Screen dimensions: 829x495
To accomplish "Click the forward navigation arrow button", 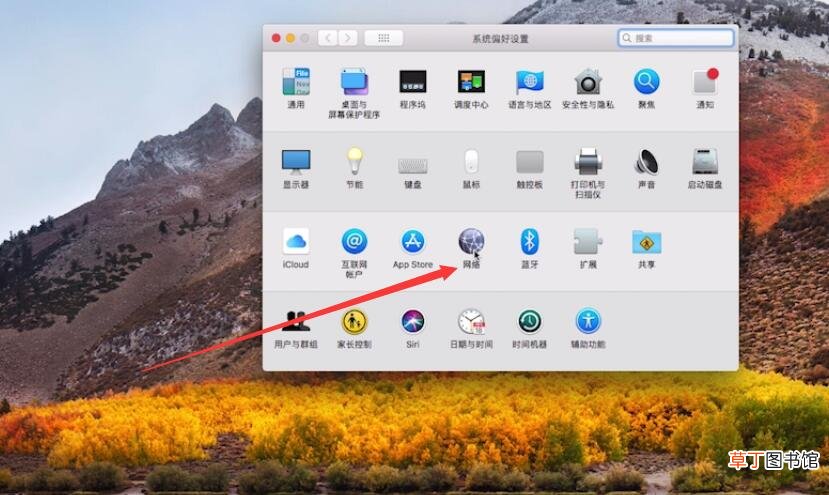I will pos(347,38).
